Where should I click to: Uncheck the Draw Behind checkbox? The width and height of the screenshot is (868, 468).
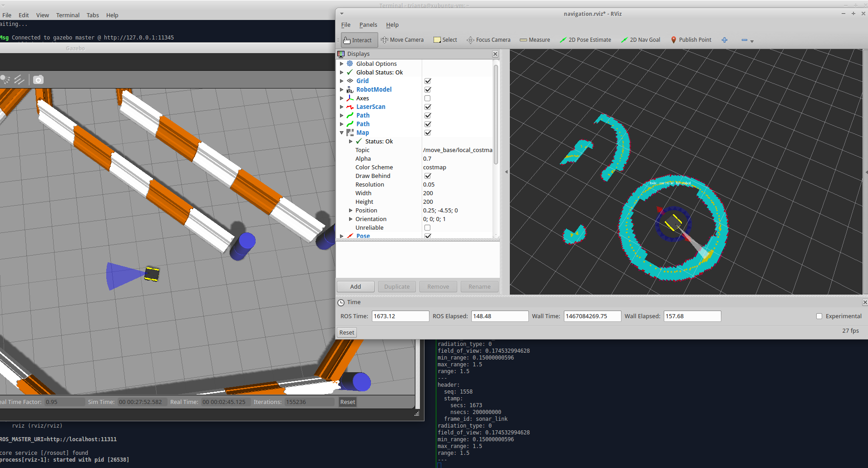tap(428, 176)
